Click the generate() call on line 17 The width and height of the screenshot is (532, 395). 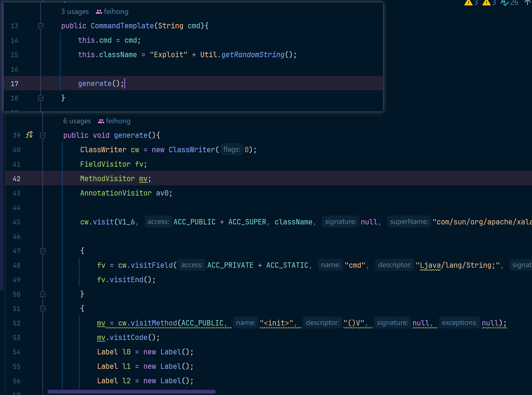(x=101, y=84)
